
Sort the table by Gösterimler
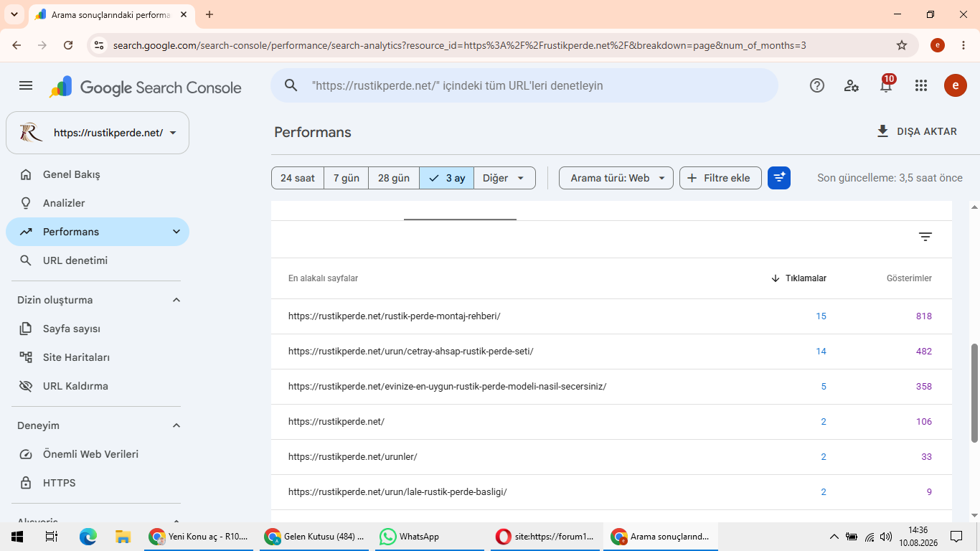coord(909,278)
